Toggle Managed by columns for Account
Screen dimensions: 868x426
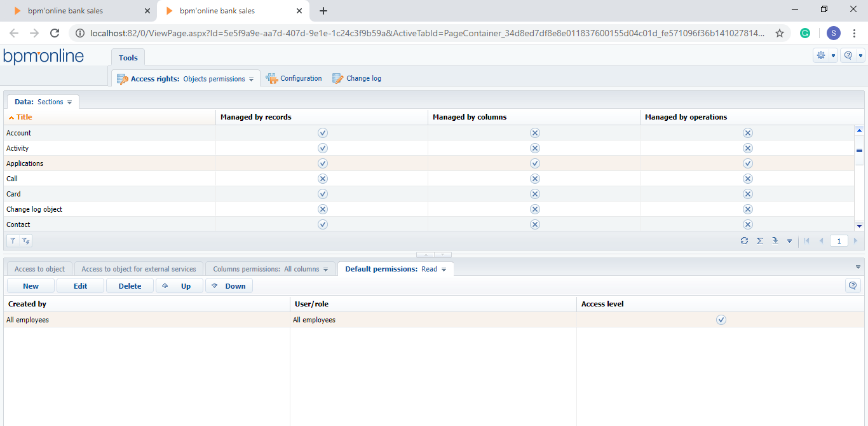pos(535,133)
